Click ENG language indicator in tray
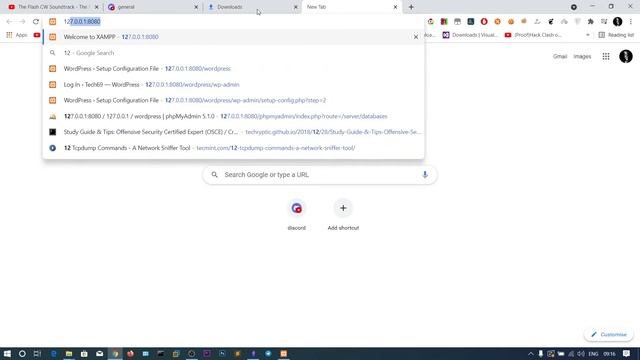This screenshot has width=640, height=360. [x=593, y=353]
